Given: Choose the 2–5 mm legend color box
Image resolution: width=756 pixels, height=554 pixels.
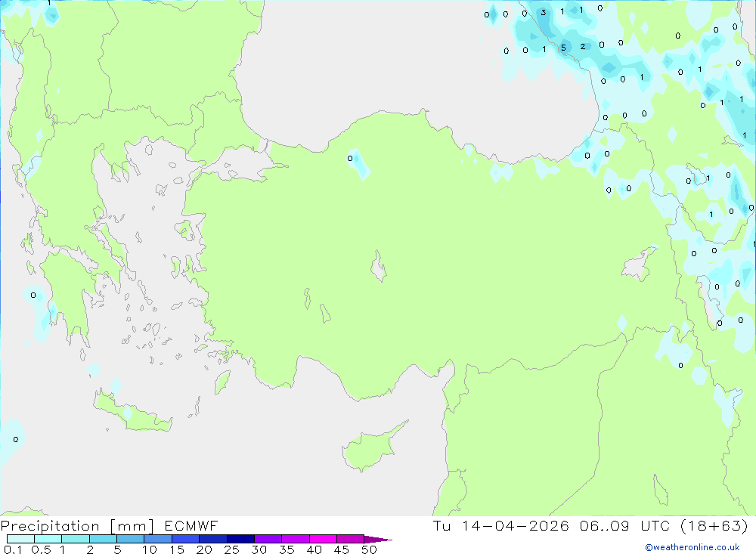Looking at the screenshot, I should pos(103,539).
